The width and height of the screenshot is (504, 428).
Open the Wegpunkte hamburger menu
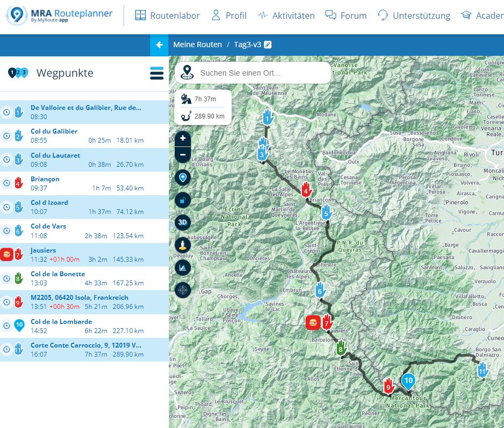[x=157, y=73]
